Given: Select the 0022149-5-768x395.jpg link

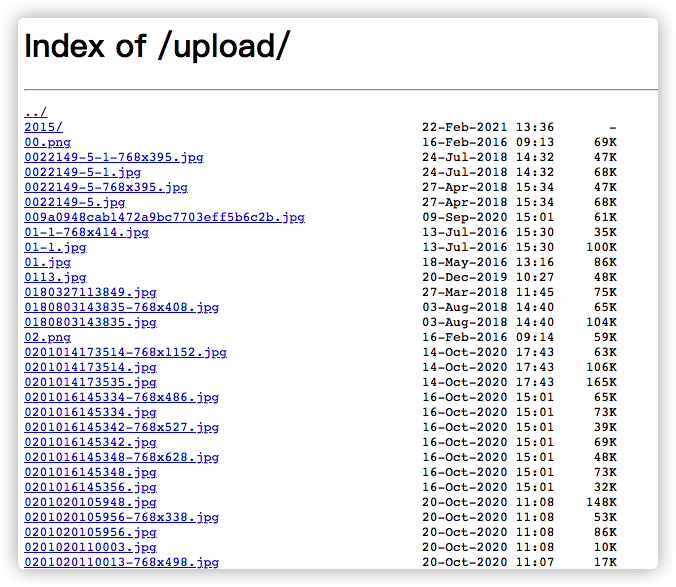Looking at the screenshot, I should pyautogui.click(x=105, y=187).
